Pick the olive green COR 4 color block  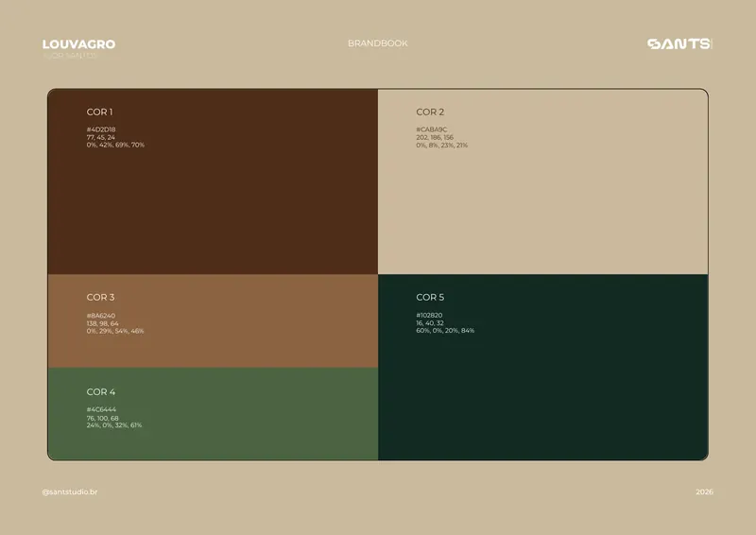point(213,414)
